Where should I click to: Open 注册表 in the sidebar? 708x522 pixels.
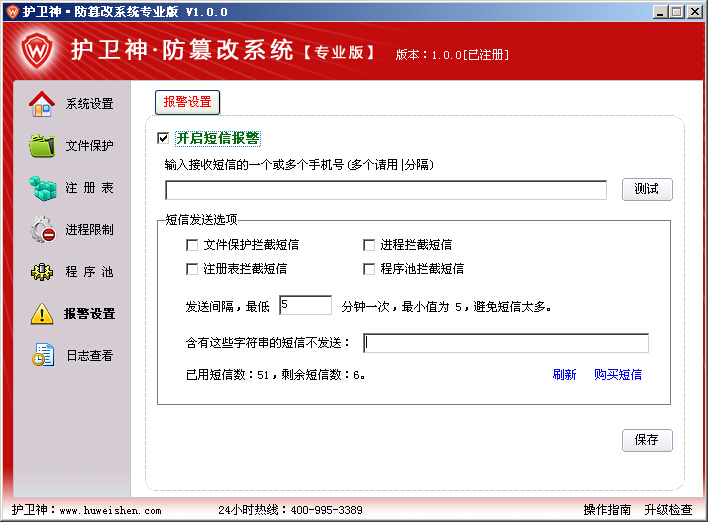point(89,188)
